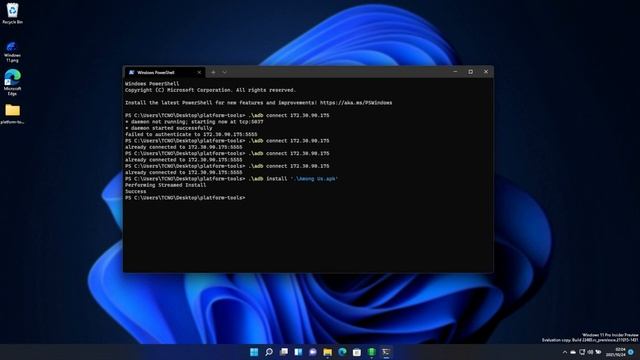The height and width of the screenshot is (360, 640).
Task: Click the last empty PowerShell prompt
Action: (x=185, y=198)
